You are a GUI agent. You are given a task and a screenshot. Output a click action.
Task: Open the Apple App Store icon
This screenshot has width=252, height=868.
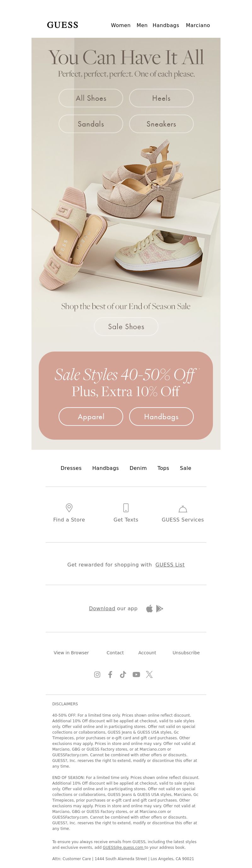(x=149, y=608)
